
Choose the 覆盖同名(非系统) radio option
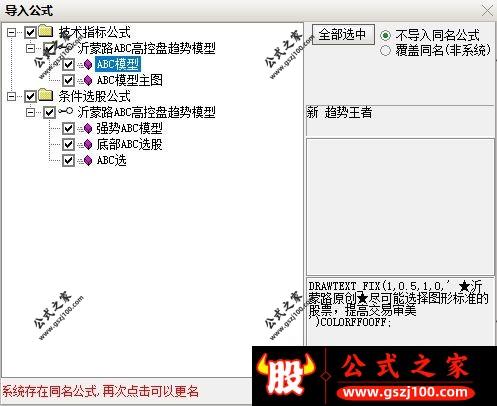pyautogui.click(x=385, y=51)
